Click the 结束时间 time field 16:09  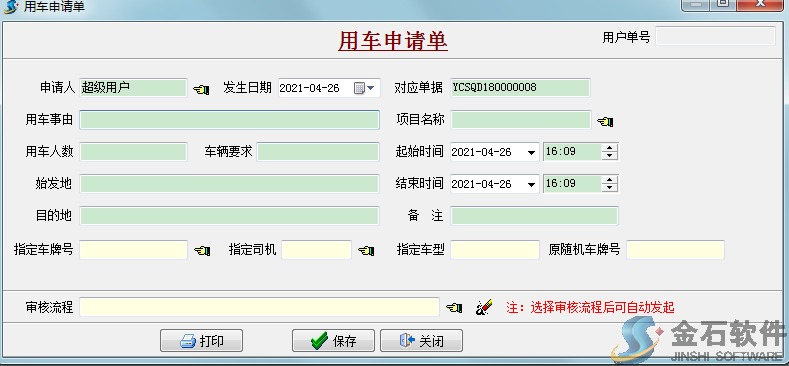pos(572,184)
